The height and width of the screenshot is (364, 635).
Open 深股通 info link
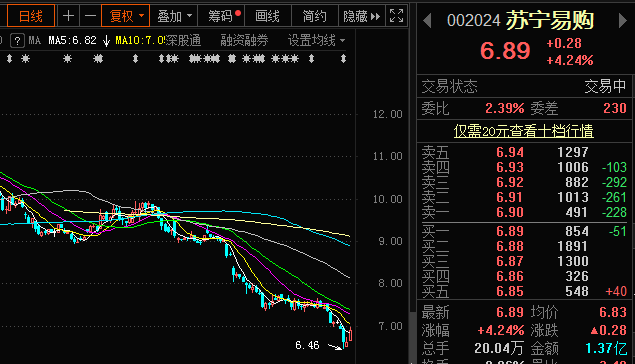click(x=183, y=40)
